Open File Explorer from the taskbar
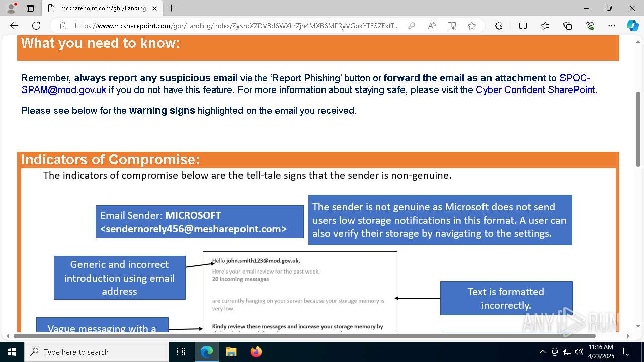Image resolution: width=644 pixels, height=362 pixels. click(x=231, y=352)
